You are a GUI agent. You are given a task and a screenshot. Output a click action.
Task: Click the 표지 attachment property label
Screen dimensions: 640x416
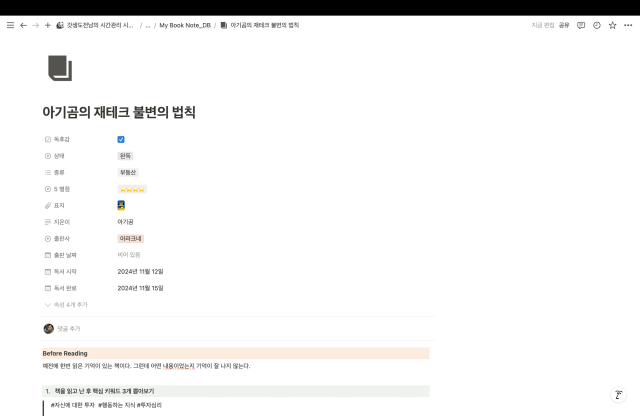(55, 206)
